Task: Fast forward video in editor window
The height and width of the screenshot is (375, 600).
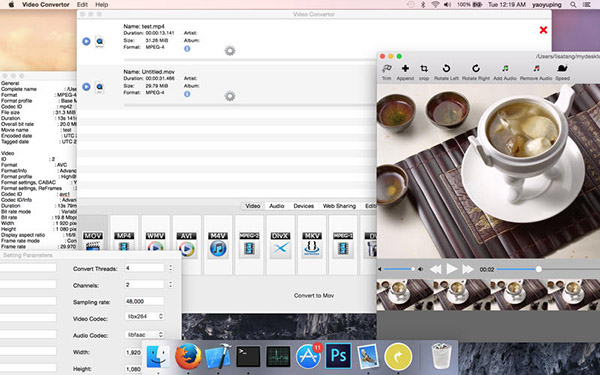Action: [468, 269]
